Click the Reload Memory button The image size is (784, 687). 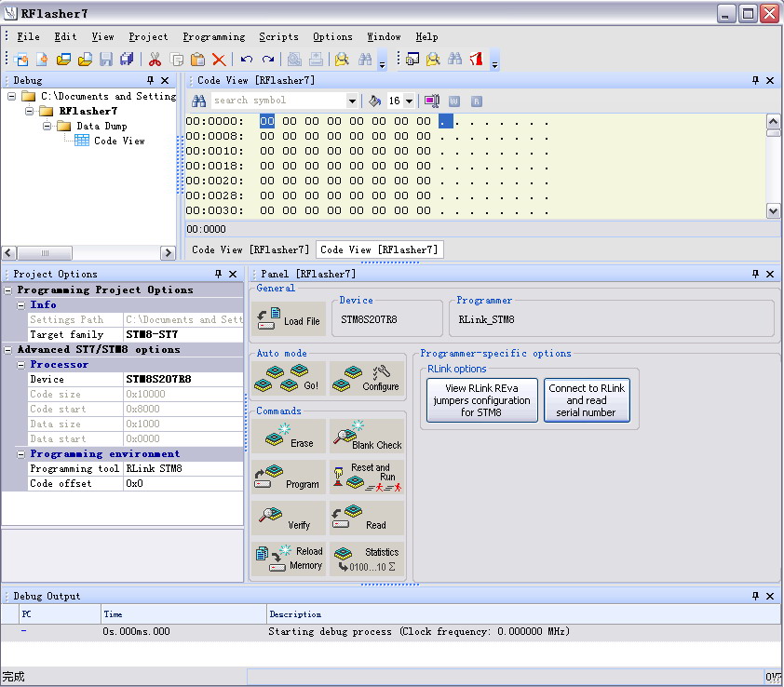pyautogui.click(x=289, y=559)
